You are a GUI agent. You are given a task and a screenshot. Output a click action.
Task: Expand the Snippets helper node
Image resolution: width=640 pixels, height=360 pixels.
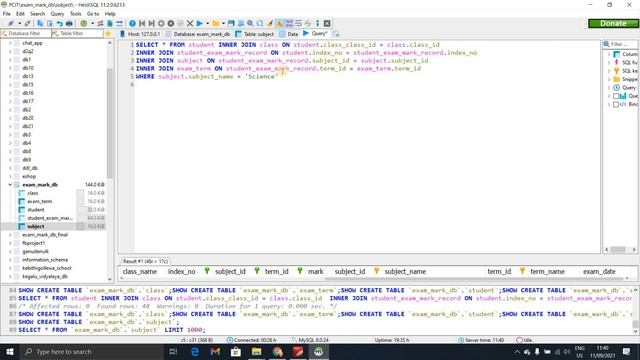(x=609, y=79)
